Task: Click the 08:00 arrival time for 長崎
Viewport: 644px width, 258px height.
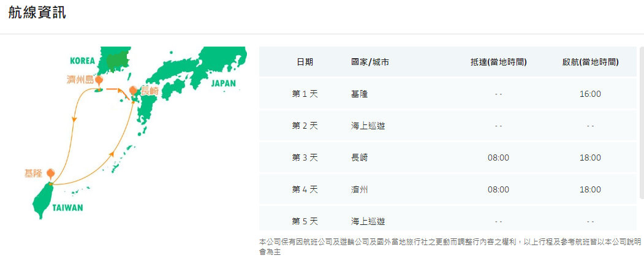Action: pyautogui.click(x=499, y=157)
